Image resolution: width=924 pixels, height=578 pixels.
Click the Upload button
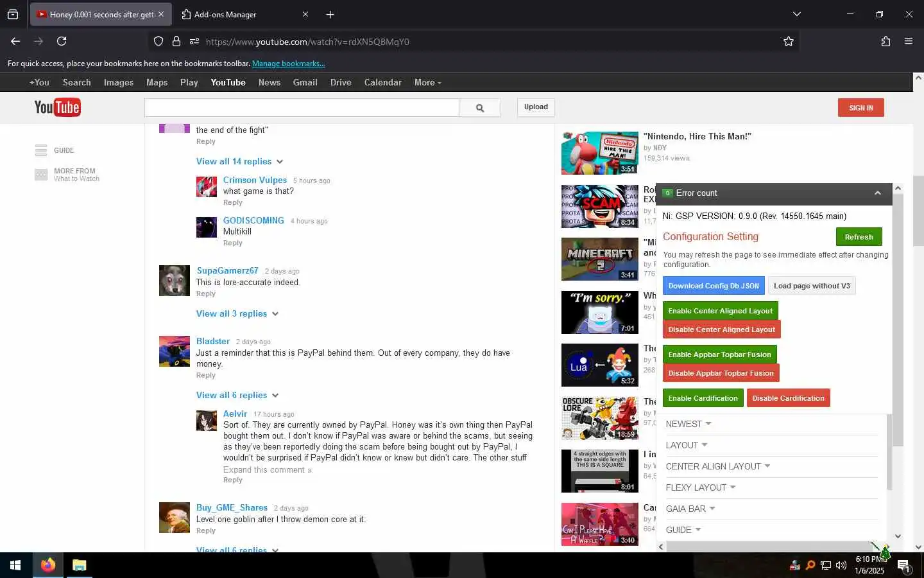(x=536, y=107)
